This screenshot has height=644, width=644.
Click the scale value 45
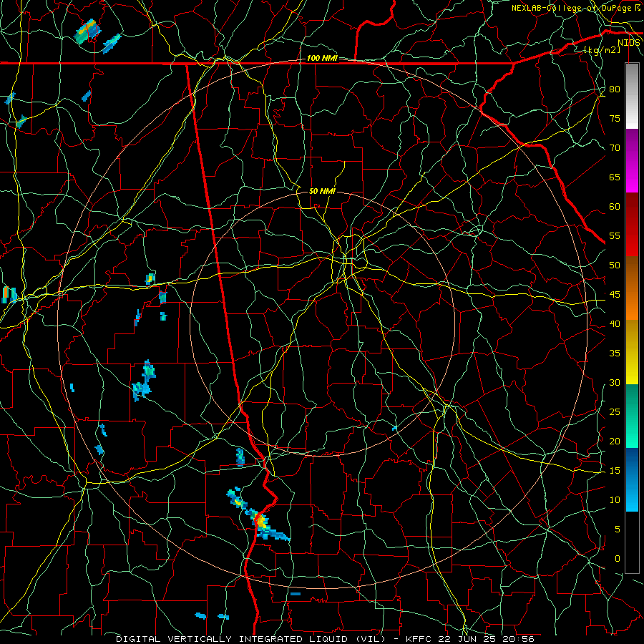[615, 295]
